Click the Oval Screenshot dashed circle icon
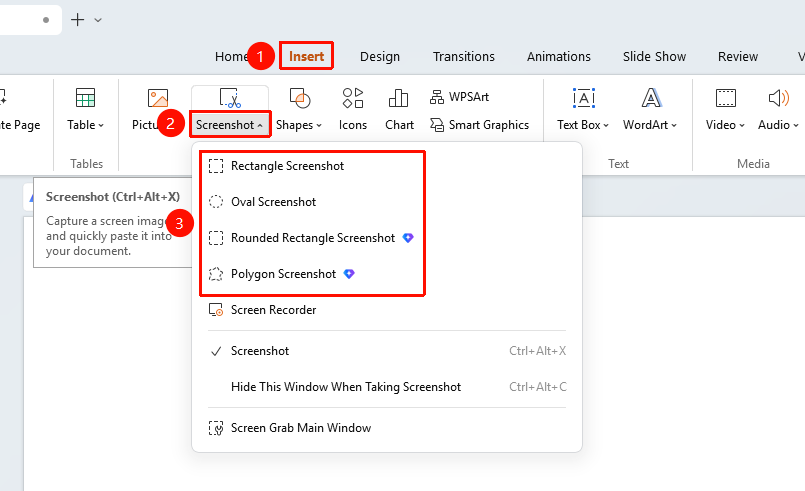The height and width of the screenshot is (491, 805). tap(216, 202)
